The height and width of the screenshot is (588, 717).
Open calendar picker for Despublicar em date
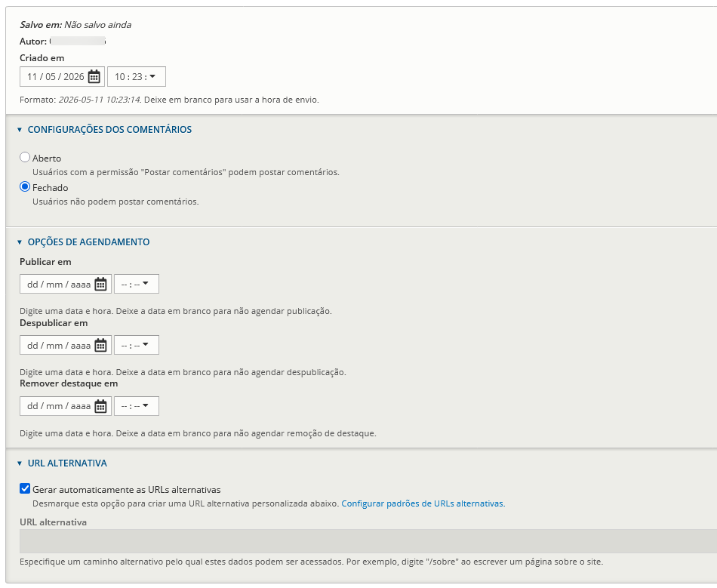[x=100, y=346]
